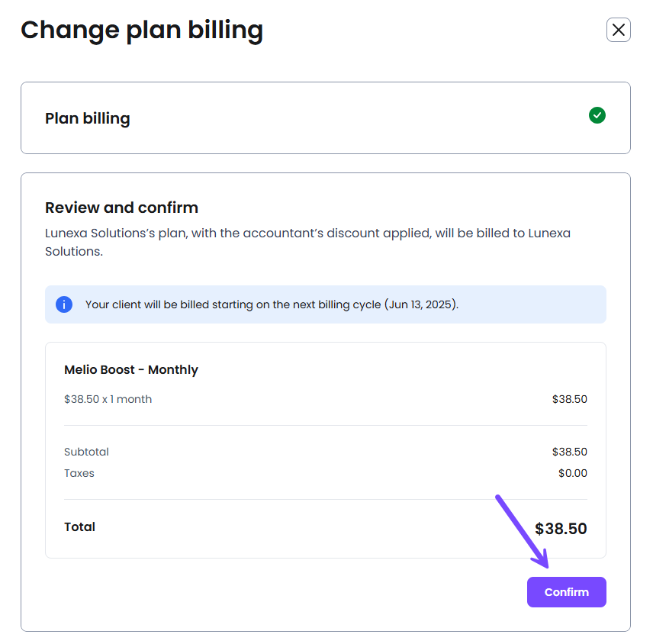Expand the Plan billing section
The width and height of the screenshot is (653, 644).
pyautogui.click(x=326, y=118)
